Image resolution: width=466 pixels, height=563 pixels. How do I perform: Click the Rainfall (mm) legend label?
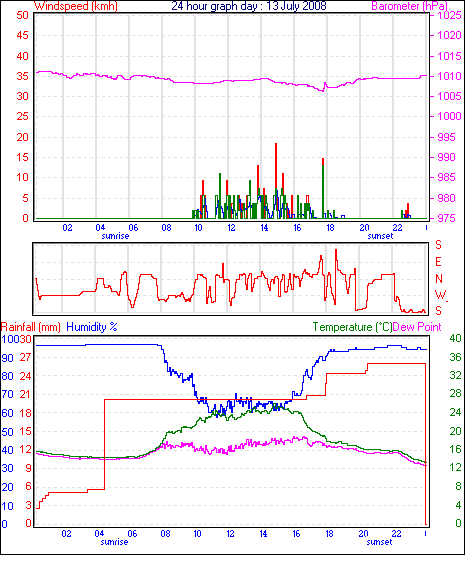(x=31, y=327)
